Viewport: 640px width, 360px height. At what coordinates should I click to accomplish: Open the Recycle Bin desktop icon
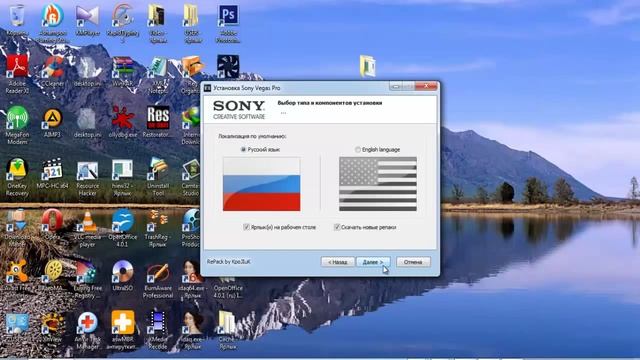click(x=17, y=16)
